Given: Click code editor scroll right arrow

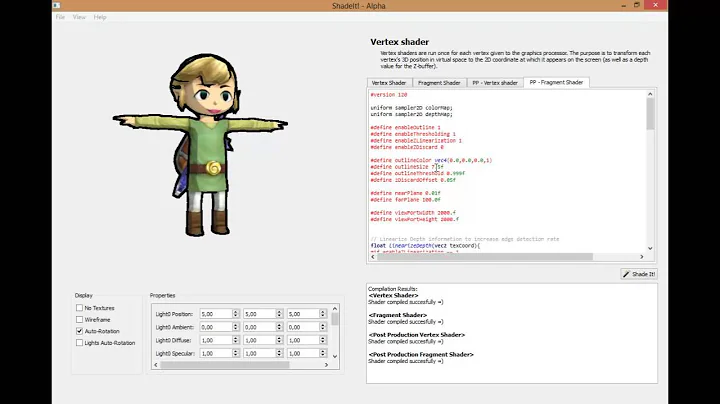Looking at the screenshot, I should coord(642,257).
